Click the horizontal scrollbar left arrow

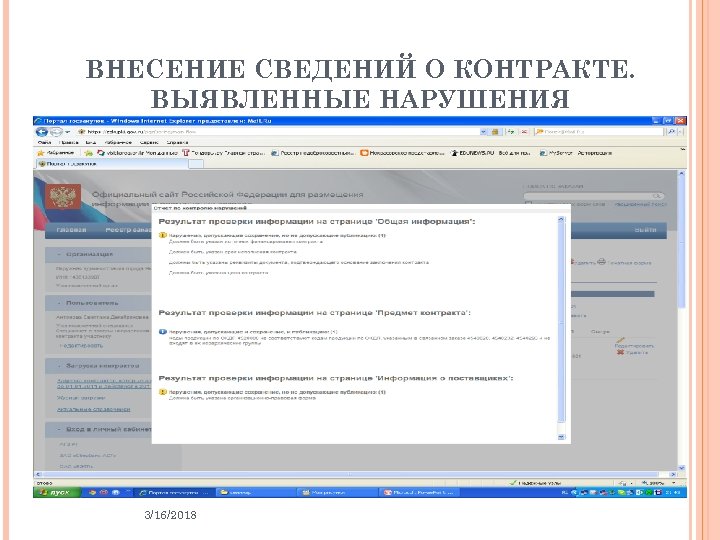tap(39, 474)
